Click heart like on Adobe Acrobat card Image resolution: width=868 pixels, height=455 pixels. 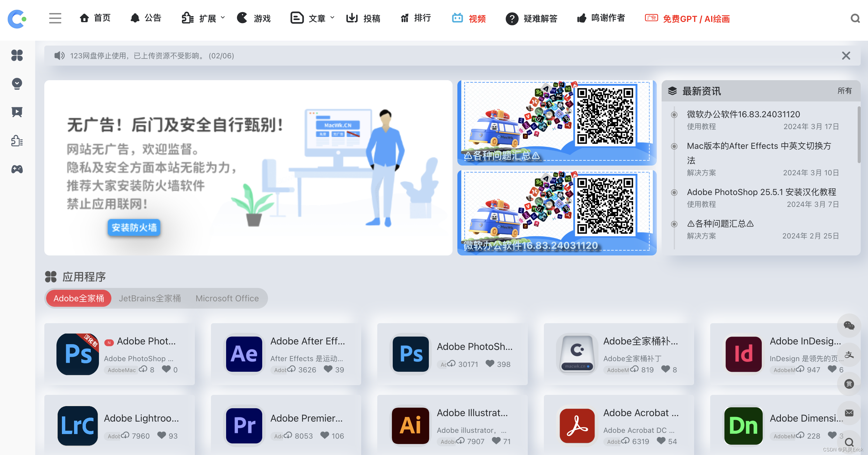tap(661, 440)
